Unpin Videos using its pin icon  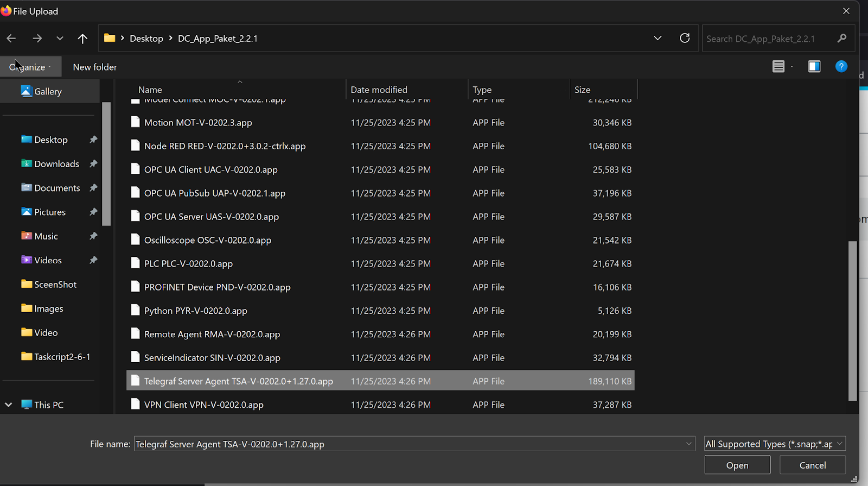pos(93,260)
